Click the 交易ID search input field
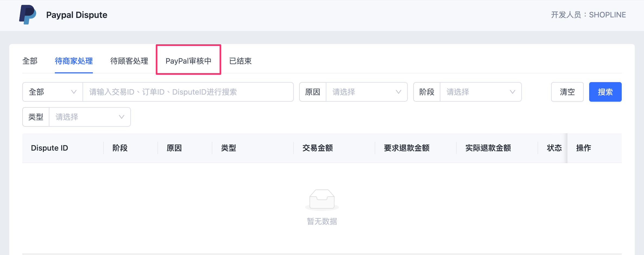Image resolution: width=644 pixels, height=255 pixels. pyautogui.click(x=188, y=92)
